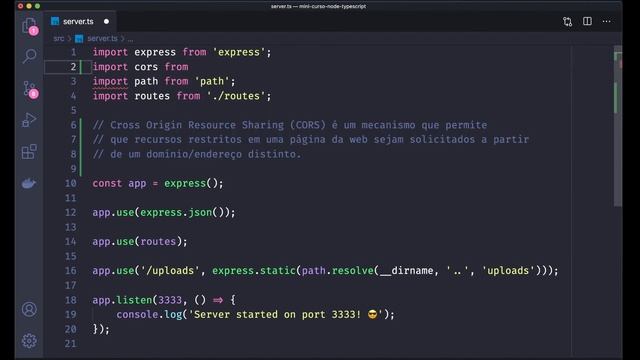Open the Source Control view
Screen dimensions: 640x360
[30, 89]
